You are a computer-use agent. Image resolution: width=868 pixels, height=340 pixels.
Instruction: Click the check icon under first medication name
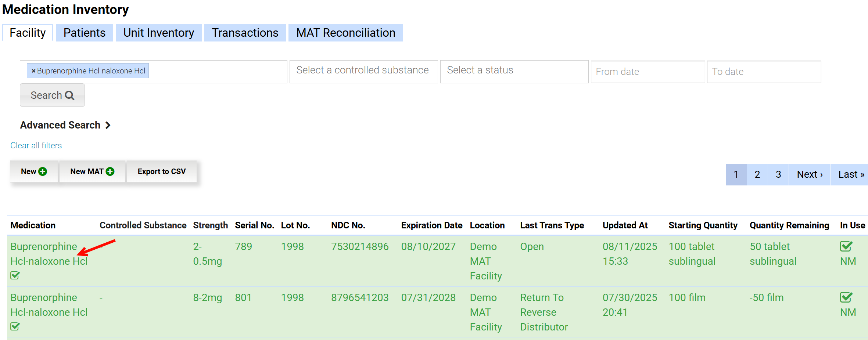point(15,275)
